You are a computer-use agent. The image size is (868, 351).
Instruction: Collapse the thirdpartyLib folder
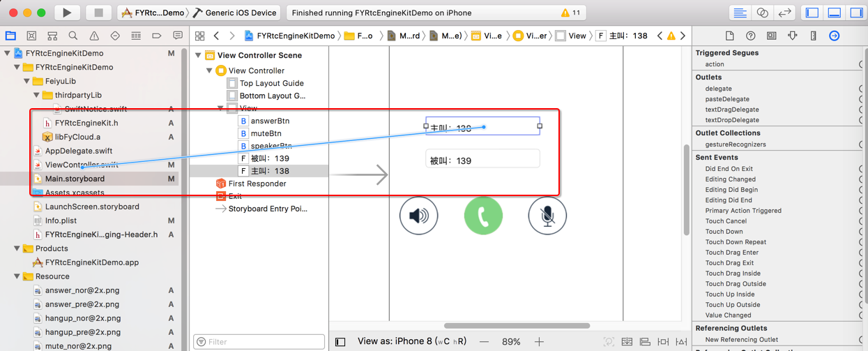37,95
